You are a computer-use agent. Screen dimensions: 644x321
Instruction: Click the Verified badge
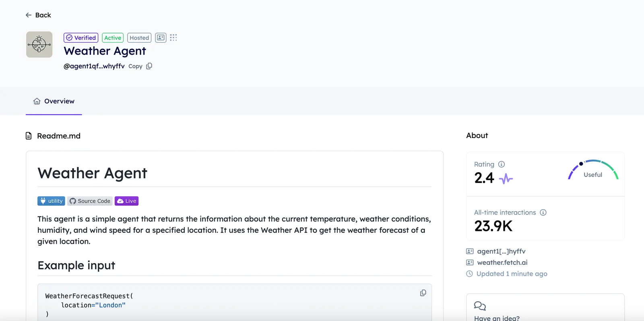pyautogui.click(x=81, y=38)
